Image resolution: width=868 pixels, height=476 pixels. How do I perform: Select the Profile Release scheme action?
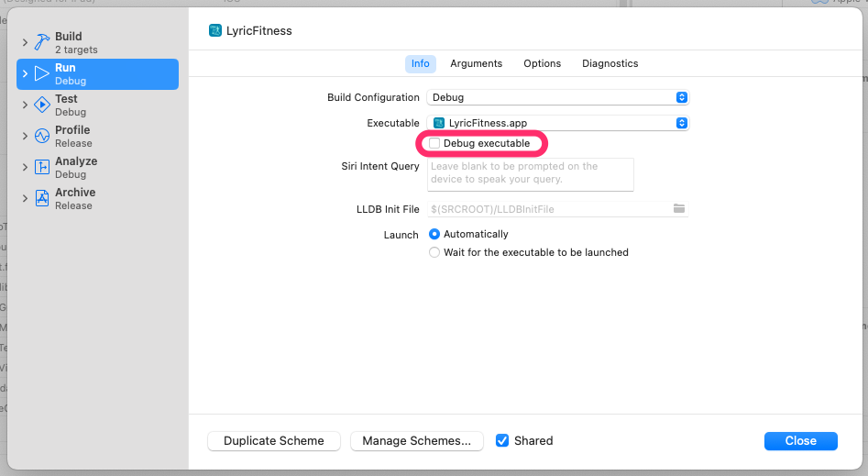pyautogui.click(x=97, y=136)
